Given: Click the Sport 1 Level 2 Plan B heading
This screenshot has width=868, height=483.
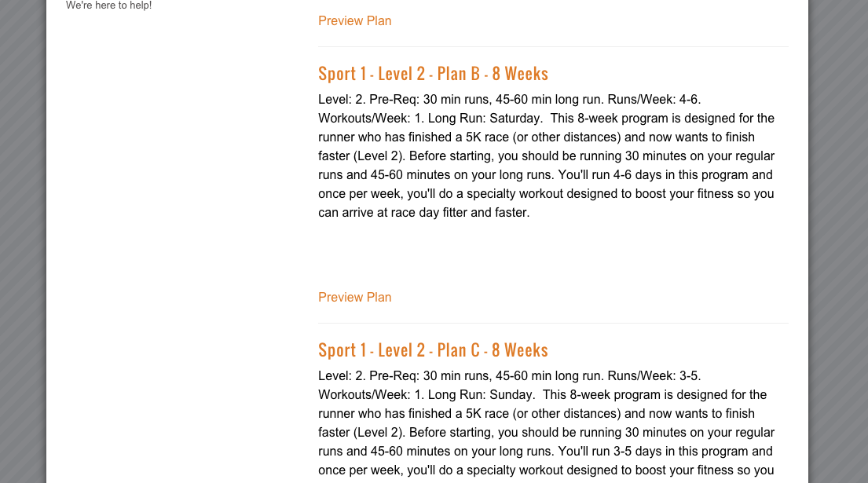Looking at the screenshot, I should pos(433,74).
